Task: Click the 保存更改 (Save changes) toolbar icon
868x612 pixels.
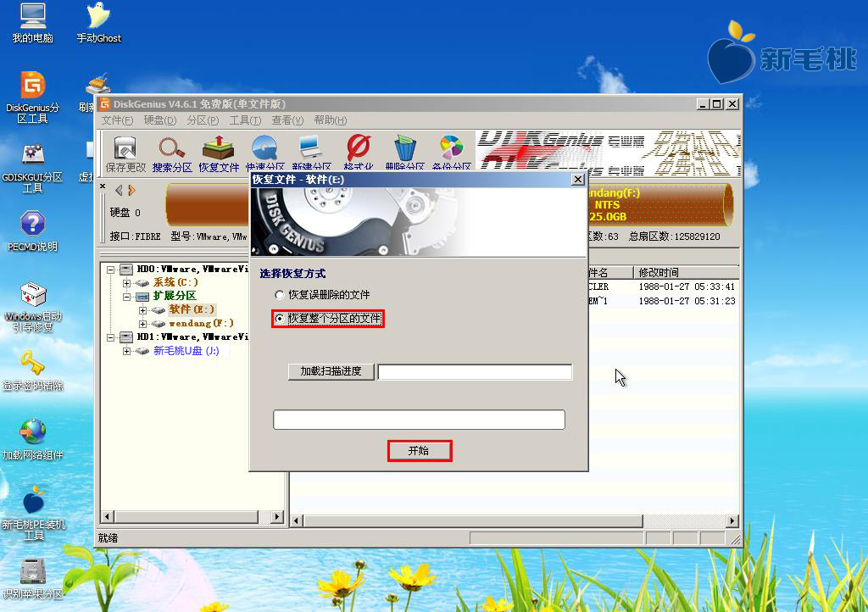Action: [x=125, y=153]
